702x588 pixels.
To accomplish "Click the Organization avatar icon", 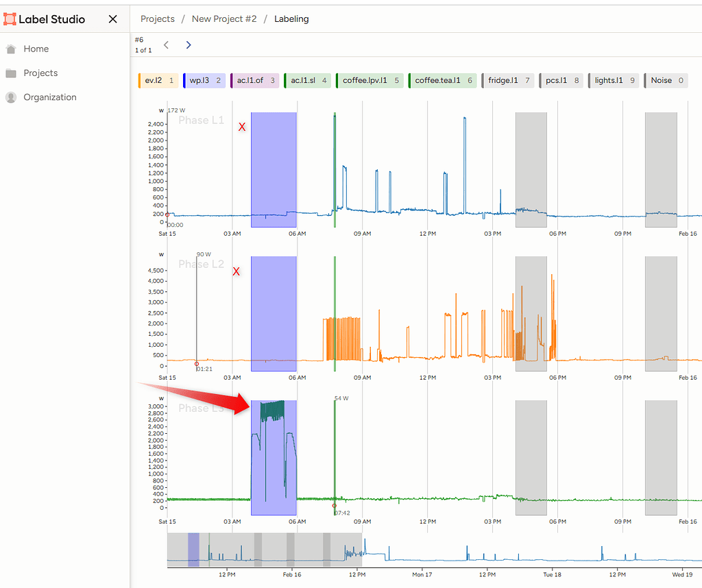I will (x=10, y=97).
